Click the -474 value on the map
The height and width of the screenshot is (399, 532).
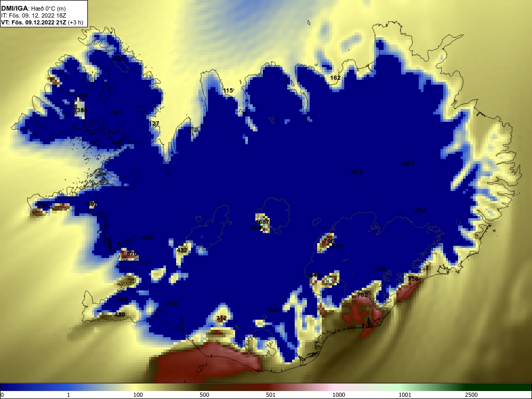(x=420, y=211)
